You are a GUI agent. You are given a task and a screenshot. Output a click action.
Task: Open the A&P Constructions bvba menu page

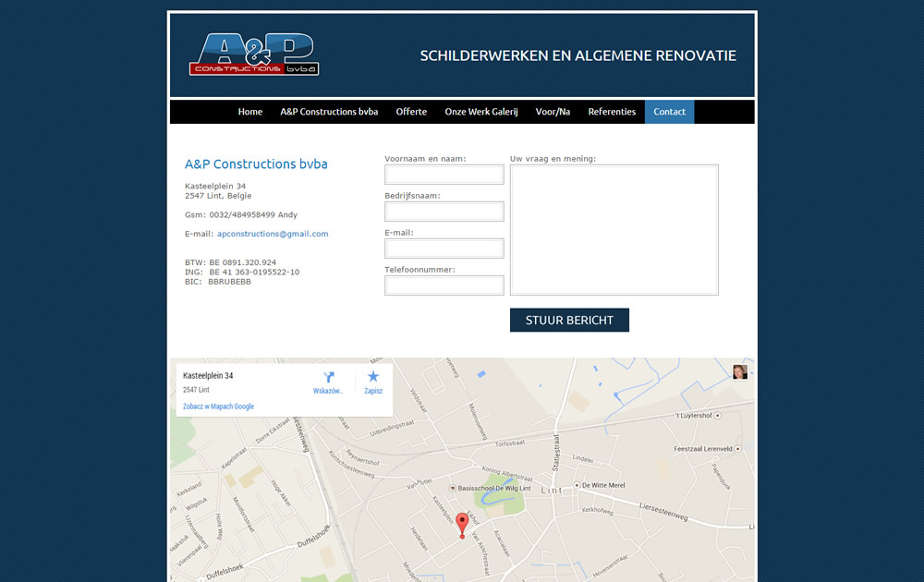click(x=330, y=112)
